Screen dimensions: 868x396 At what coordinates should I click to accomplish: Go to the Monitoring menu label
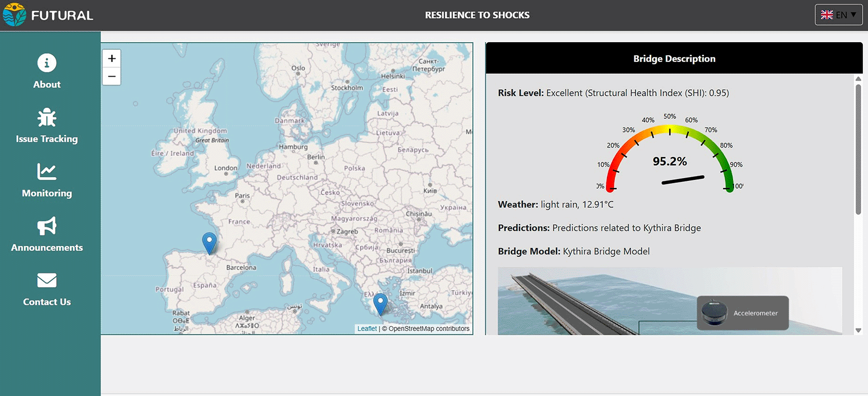coord(47,193)
